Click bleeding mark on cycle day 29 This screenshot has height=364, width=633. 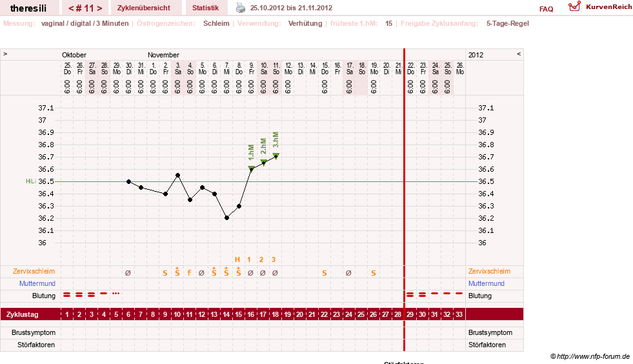pyautogui.click(x=410, y=295)
